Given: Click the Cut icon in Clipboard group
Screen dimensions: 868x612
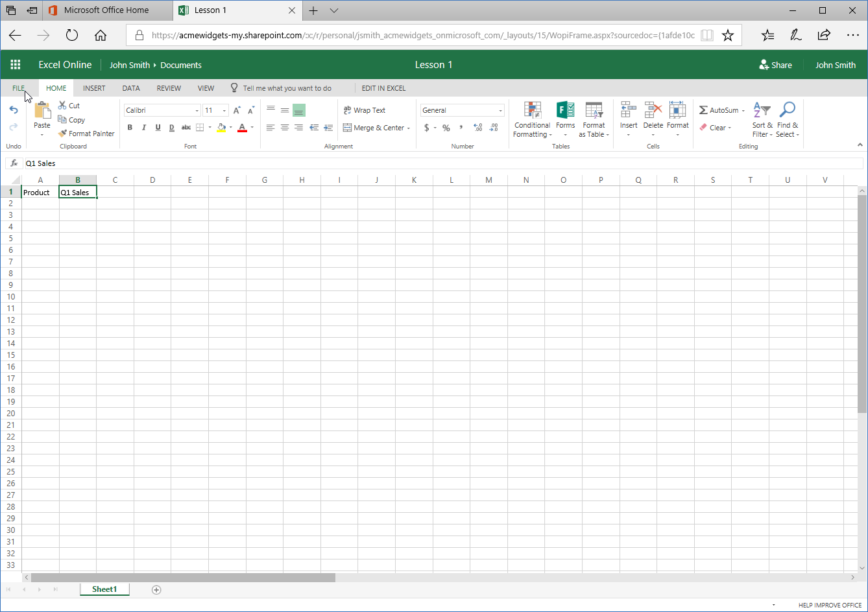Looking at the screenshot, I should click(x=68, y=105).
